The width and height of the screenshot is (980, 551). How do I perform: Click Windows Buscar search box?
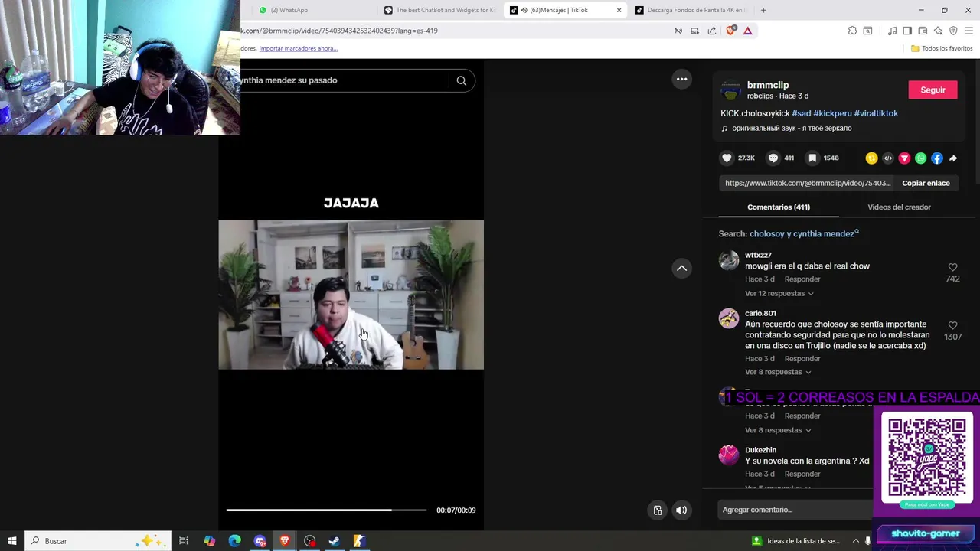click(x=96, y=541)
